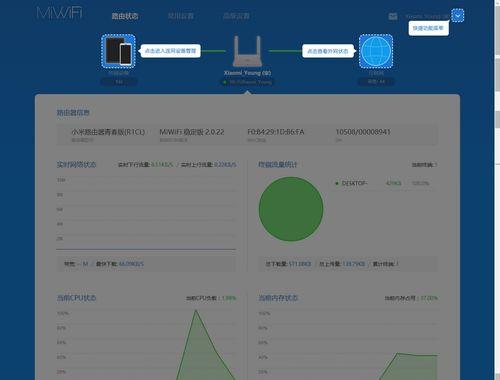Click the MiWiFi logo

[x=59, y=13]
